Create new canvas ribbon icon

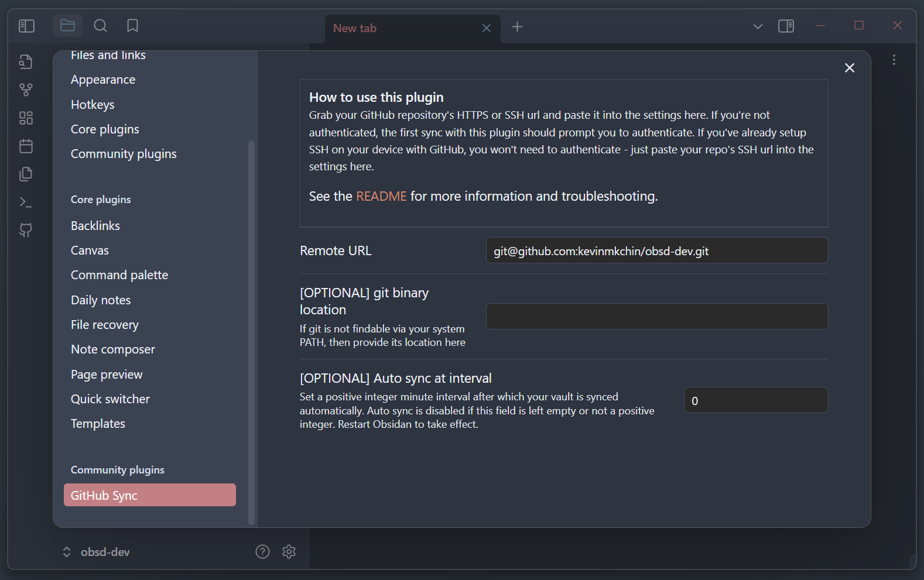click(26, 118)
